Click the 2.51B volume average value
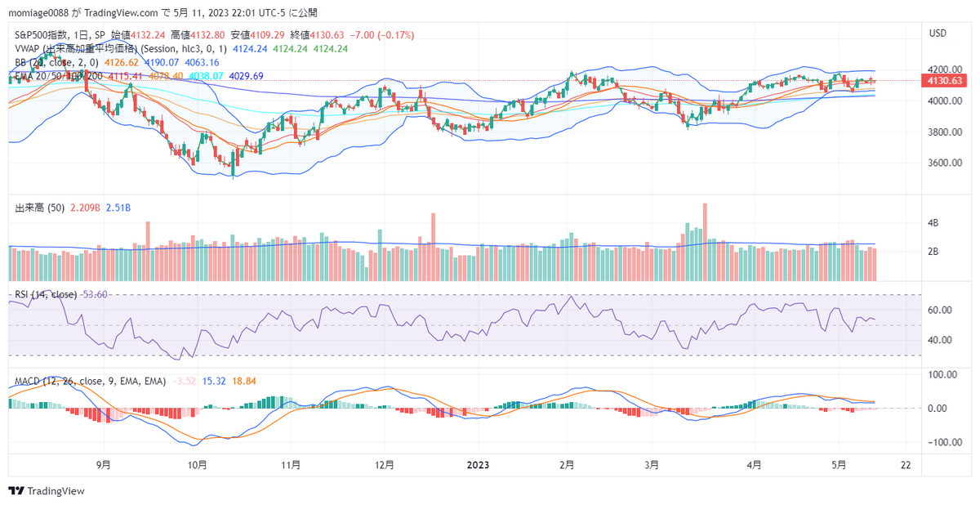 (x=119, y=208)
